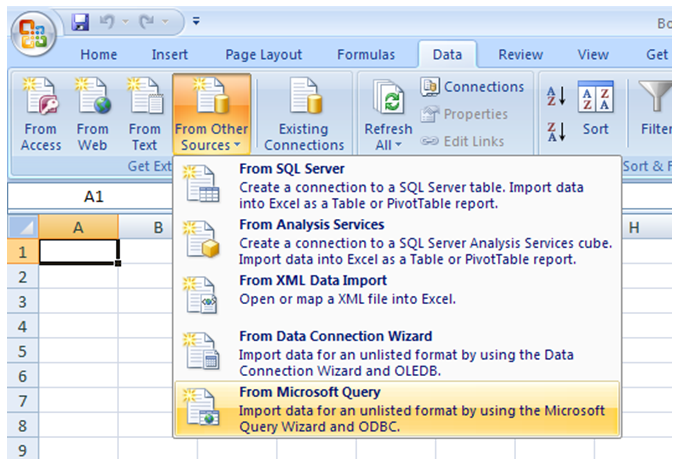Customize the Quick Access Toolbar dropdown
Image resolution: width=680 pixels, height=475 pixels.
pyautogui.click(x=196, y=20)
